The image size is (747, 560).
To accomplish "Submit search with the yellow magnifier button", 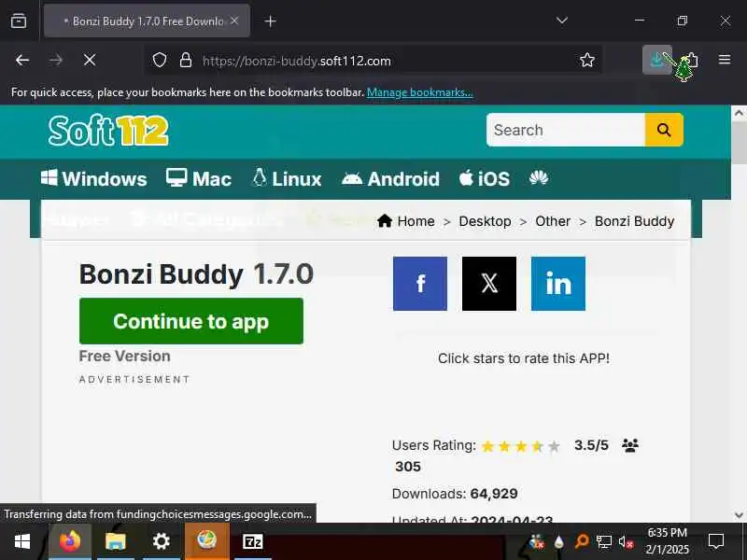I will point(664,130).
